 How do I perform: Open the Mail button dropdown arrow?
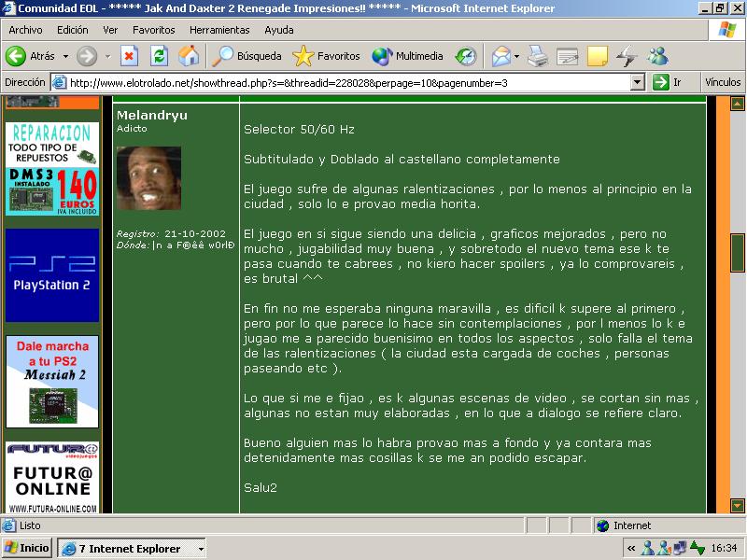(517, 56)
